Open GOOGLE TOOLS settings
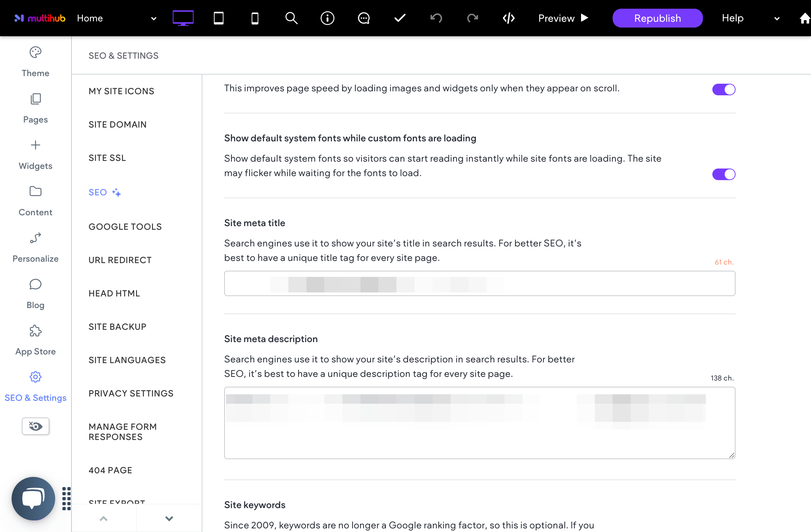The width and height of the screenshot is (811, 532). pos(125,227)
